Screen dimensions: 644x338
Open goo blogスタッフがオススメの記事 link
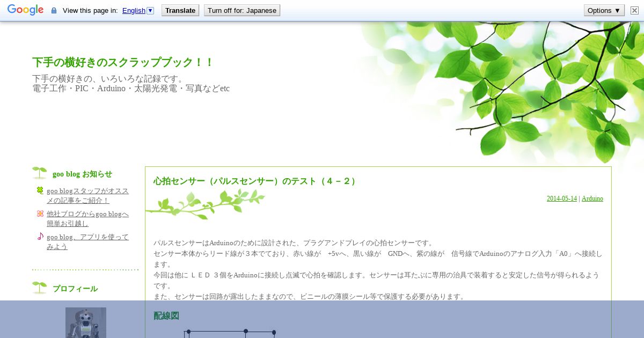87,196
